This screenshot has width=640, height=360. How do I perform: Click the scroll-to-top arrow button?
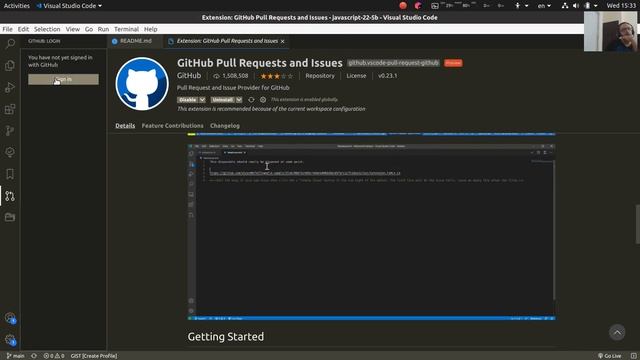pyautogui.click(x=617, y=332)
